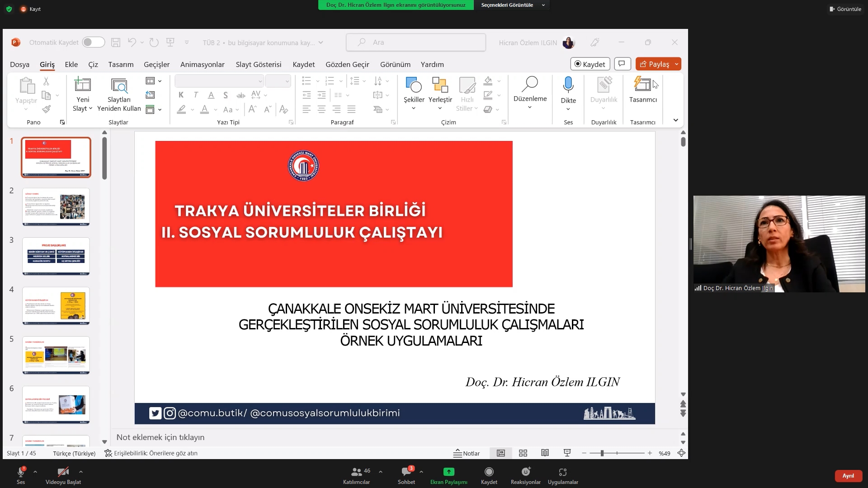Expand Katılımcılar options caret
Viewport: 868px width, 488px height.
point(381,472)
